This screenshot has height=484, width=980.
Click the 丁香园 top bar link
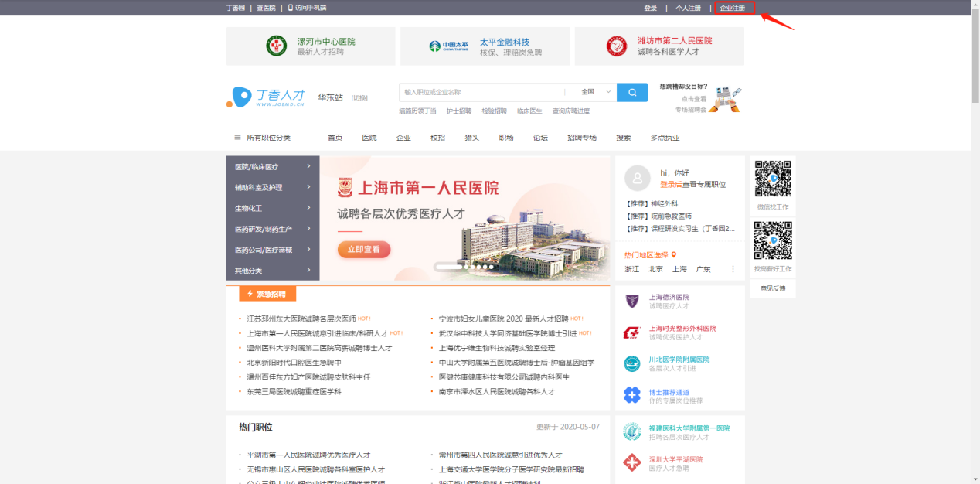234,8
